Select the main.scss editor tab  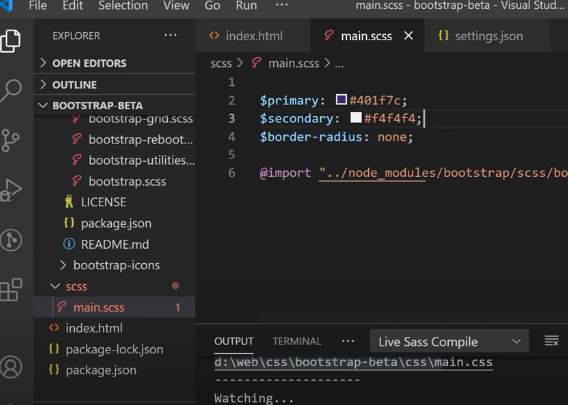click(x=366, y=36)
